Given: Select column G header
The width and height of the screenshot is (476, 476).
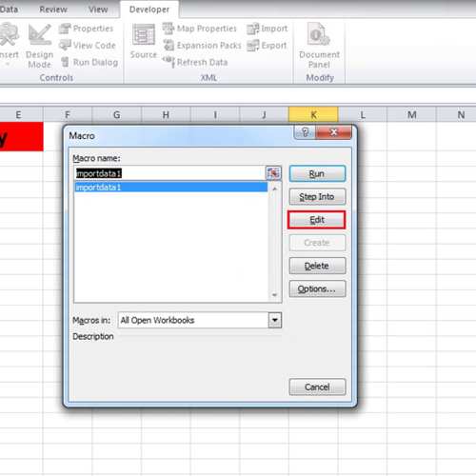Looking at the screenshot, I should click(116, 114).
